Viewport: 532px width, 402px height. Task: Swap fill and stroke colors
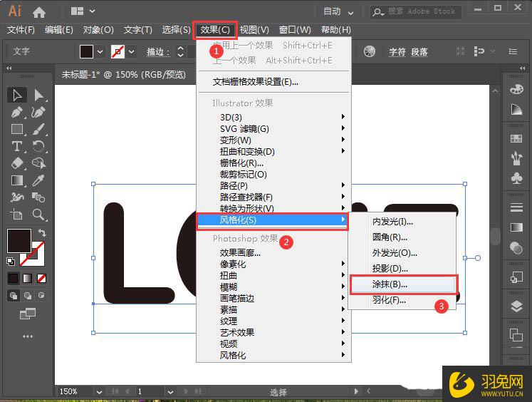(x=42, y=233)
